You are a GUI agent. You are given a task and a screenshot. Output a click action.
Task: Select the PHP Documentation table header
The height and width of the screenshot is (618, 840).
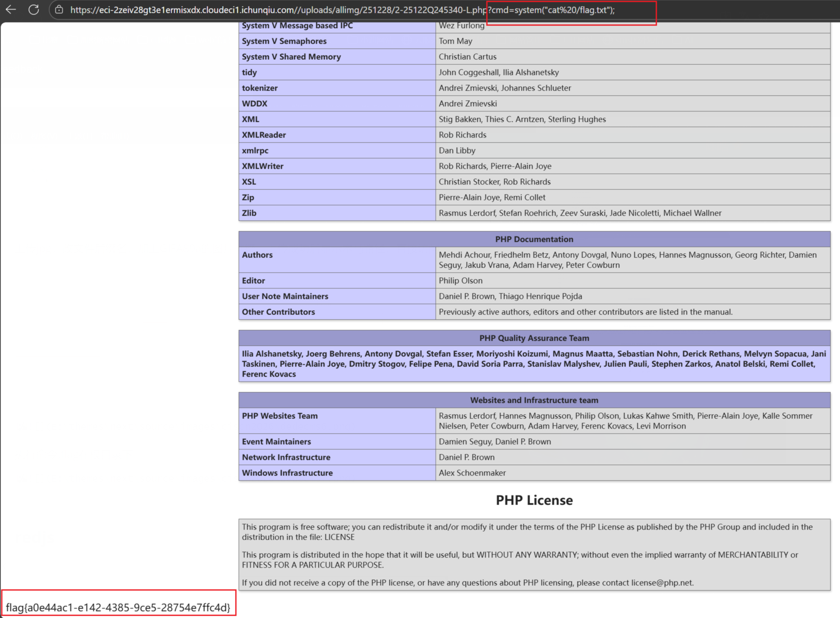tap(534, 239)
